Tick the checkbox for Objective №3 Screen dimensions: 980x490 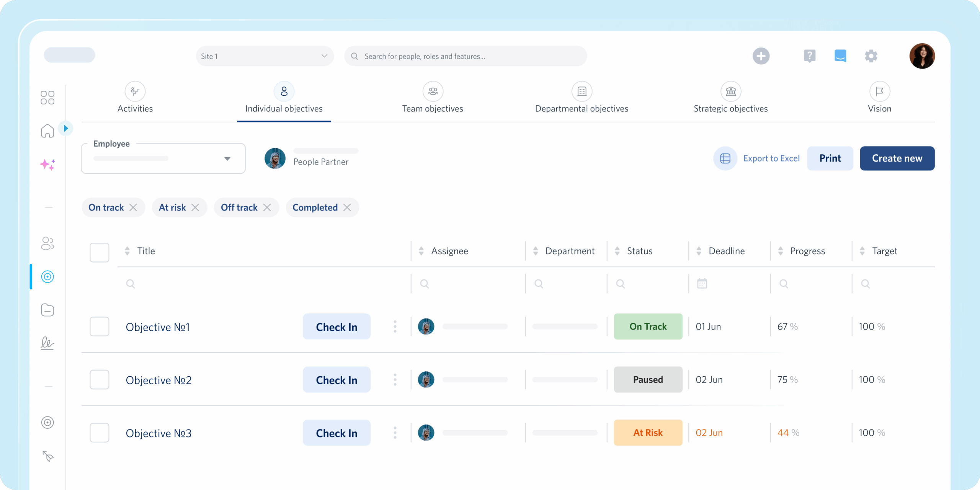(100, 433)
